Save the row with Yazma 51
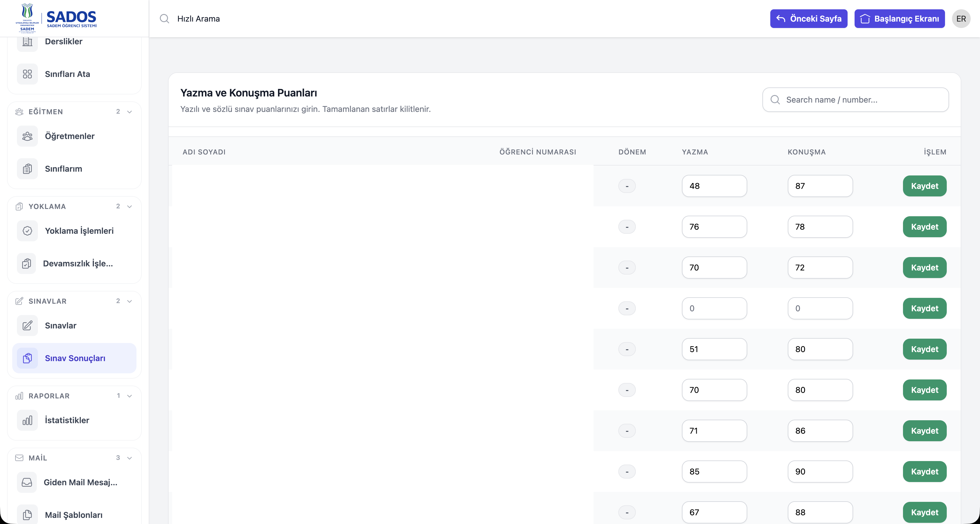This screenshot has width=980, height=524. tap(925, 349)
